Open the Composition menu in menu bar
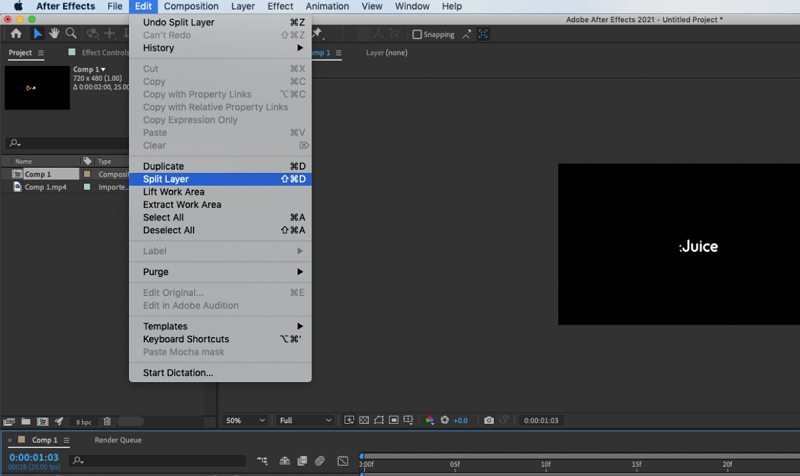Image resolution: width=800 pixels, height=476 pixels. (x=191, y=6)
